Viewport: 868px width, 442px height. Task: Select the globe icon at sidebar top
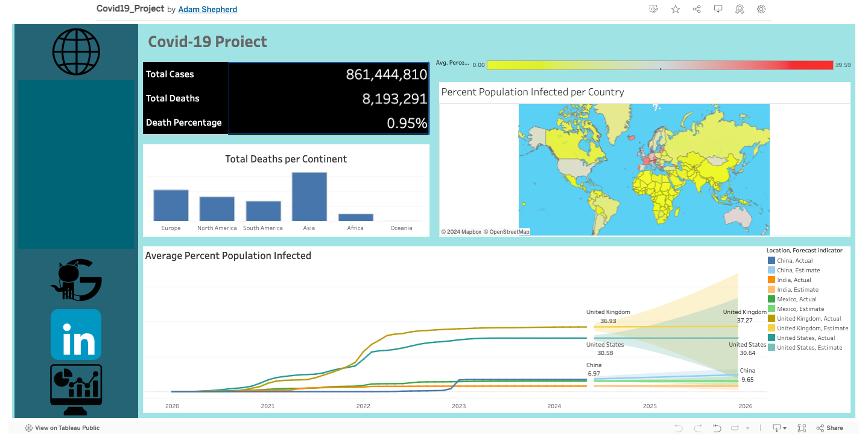pos(75,51)
